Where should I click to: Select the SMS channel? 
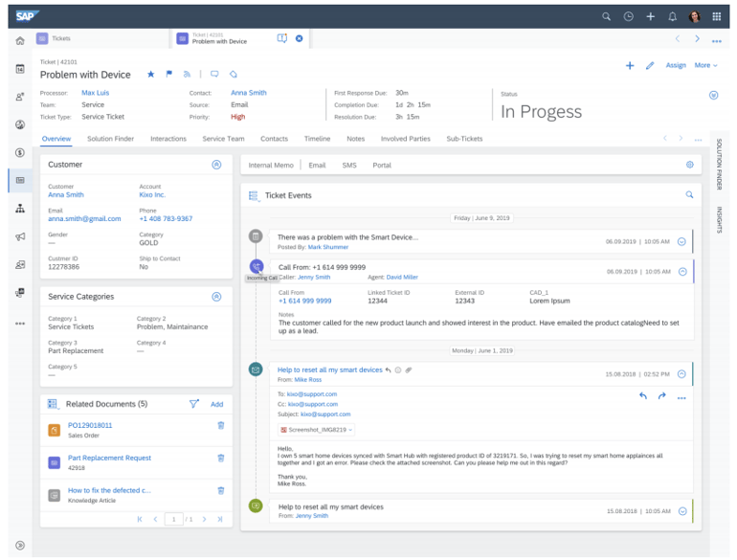click(349, 166)
